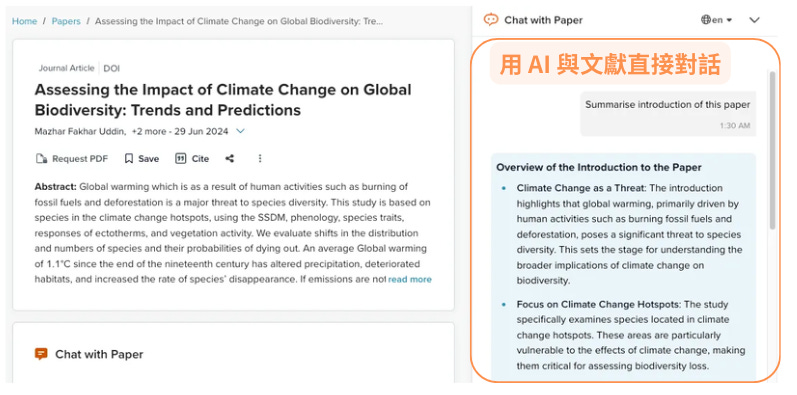
Task: Click the globe language icon
Action: click(x=706, y=20)
